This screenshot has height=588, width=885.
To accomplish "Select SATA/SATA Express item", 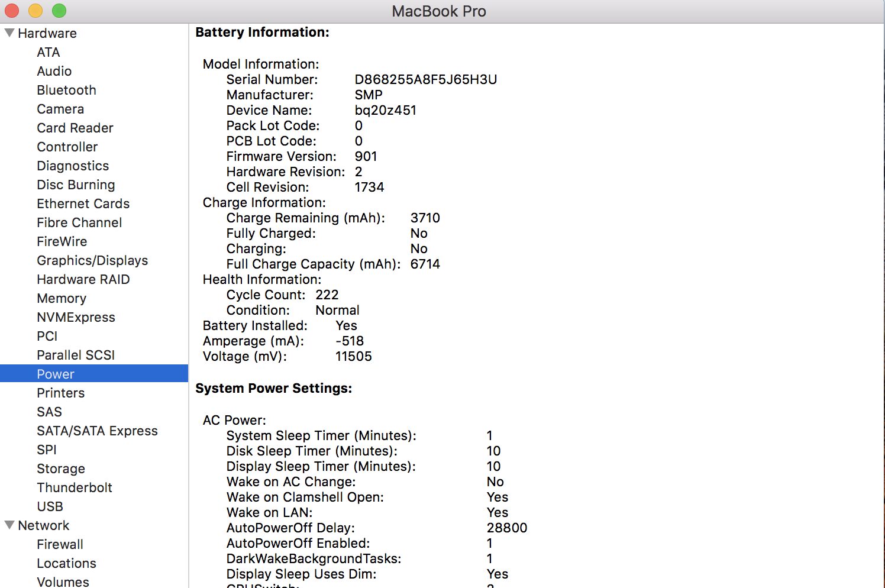I will [x=97, y=431].
